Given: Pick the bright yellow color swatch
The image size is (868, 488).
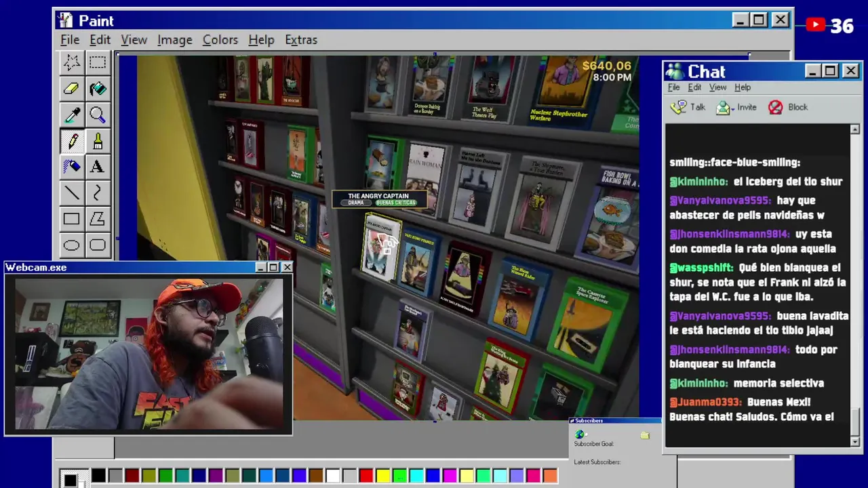Looking at the screenshot, I should coord(382,476).
